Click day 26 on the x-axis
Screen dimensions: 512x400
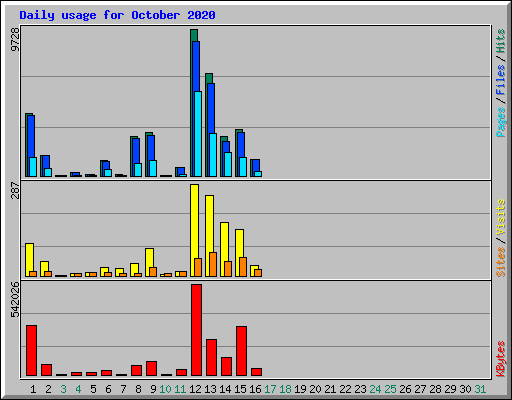tap(405, 389)
